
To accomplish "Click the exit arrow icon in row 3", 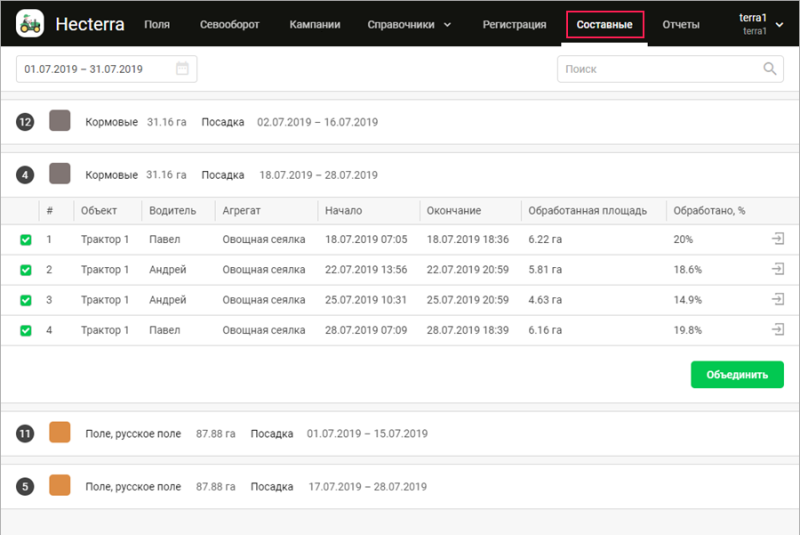I will (x=777, y=300).
